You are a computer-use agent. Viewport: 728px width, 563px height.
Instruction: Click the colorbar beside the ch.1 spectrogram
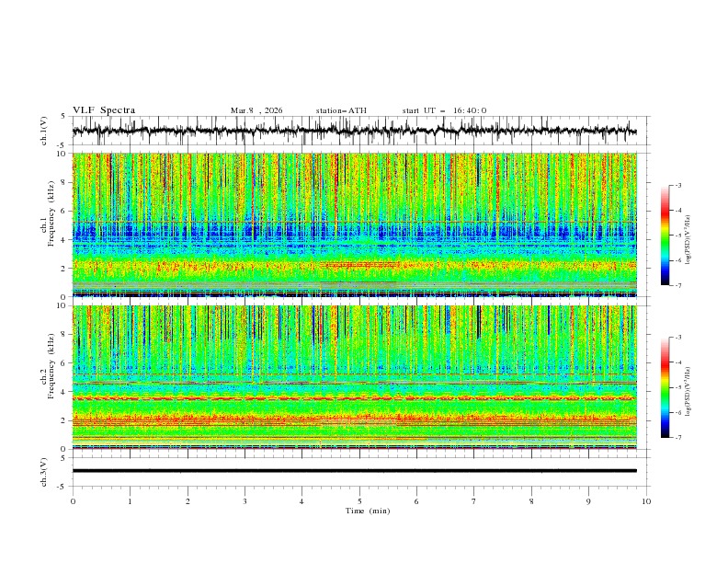665,236
